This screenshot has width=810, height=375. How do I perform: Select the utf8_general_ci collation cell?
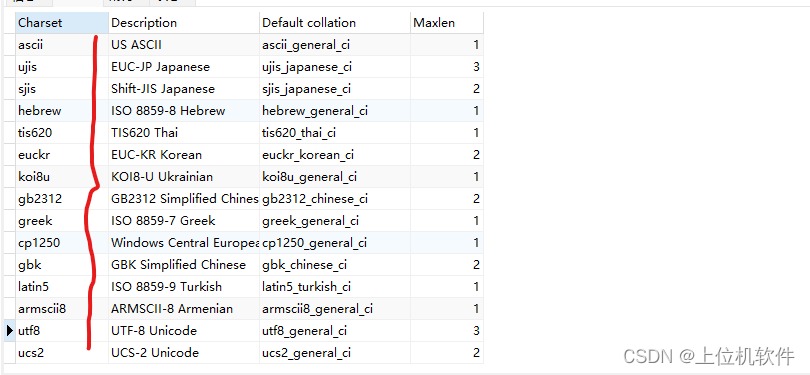[x=335, y=331]
